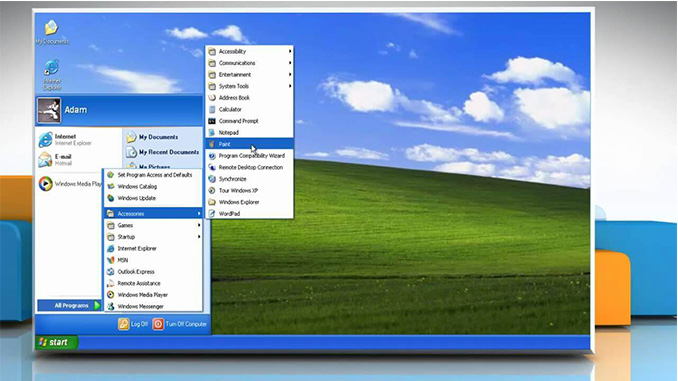Open Windows Explorer from Accessories
Viewport: 678px width, 381px height.
click(x=249, y=202)
